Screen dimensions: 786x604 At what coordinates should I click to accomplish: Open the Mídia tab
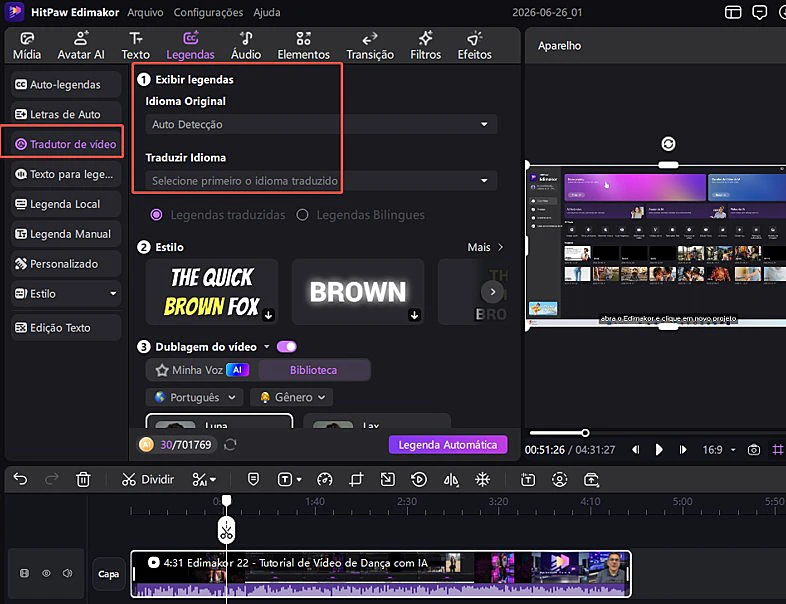tap(27, 46)
